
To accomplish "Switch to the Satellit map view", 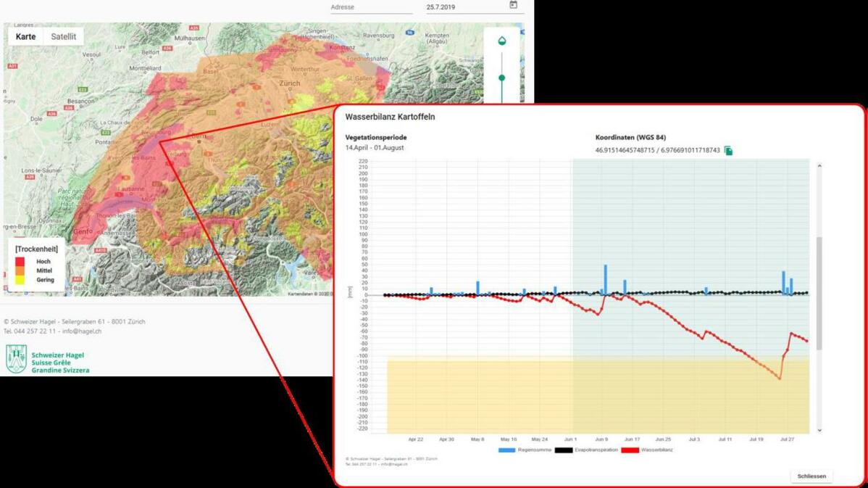I will (63, 36).
